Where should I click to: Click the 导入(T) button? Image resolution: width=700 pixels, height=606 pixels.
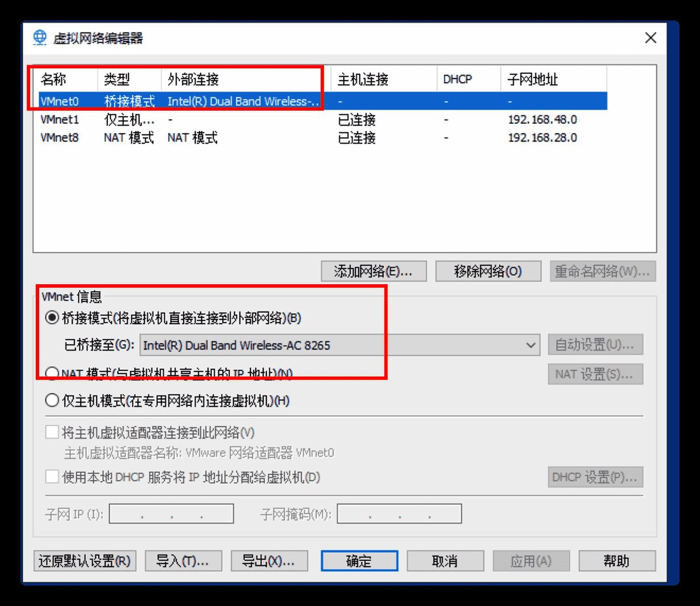pyautogui.click(x=183, y=561)
